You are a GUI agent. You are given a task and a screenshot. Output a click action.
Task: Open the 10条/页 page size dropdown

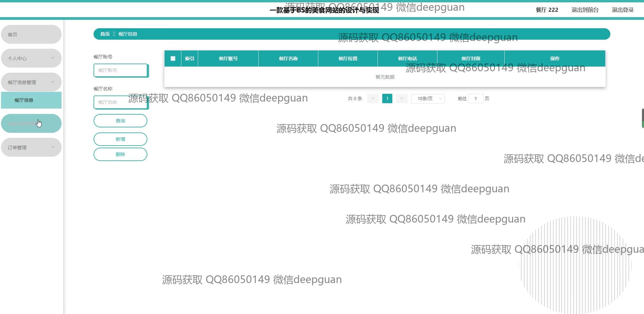coord(428,99)
